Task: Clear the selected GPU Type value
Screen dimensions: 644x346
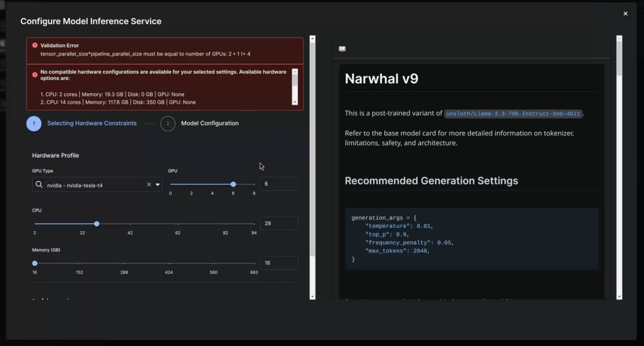Action: [x=149, y=185]
